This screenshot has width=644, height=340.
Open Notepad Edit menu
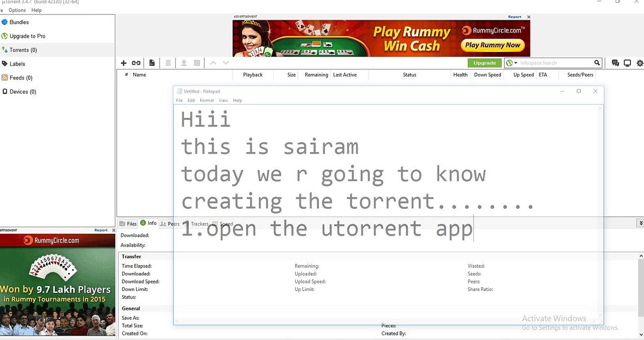191,101
